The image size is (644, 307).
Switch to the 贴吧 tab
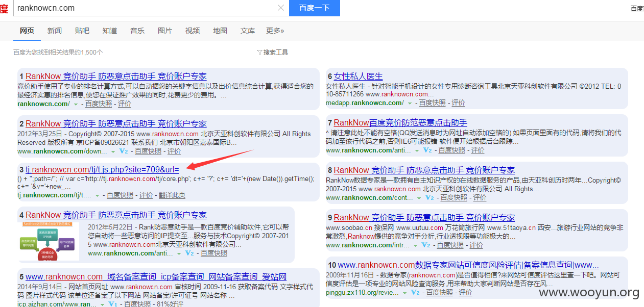(82, 31)
